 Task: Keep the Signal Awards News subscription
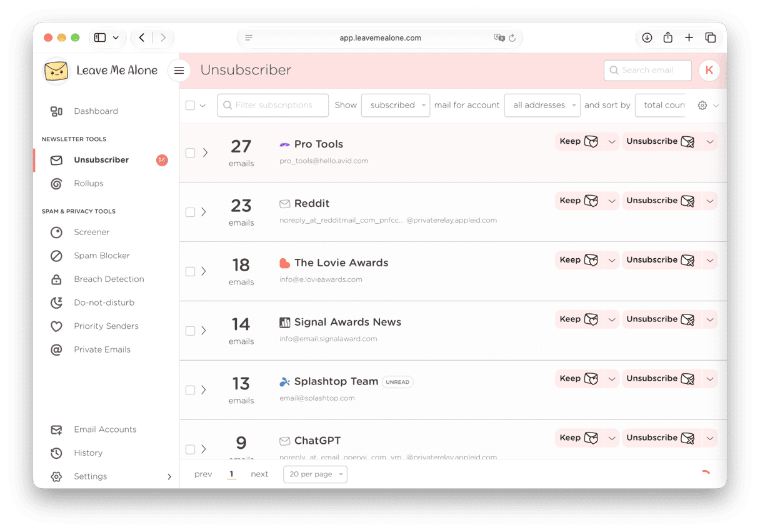coord(579,320)
